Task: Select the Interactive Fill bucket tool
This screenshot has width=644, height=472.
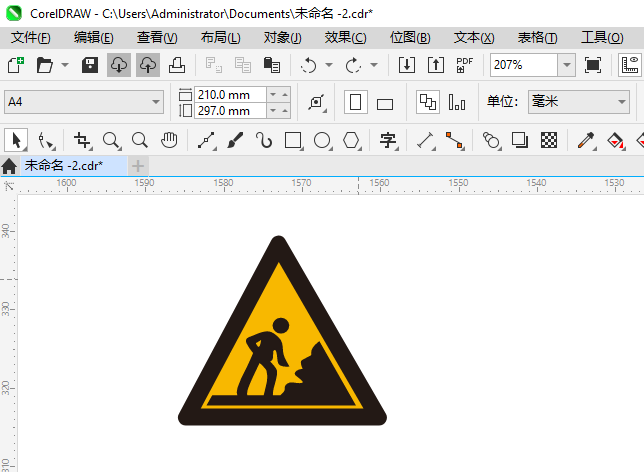Action: point(615,140)
